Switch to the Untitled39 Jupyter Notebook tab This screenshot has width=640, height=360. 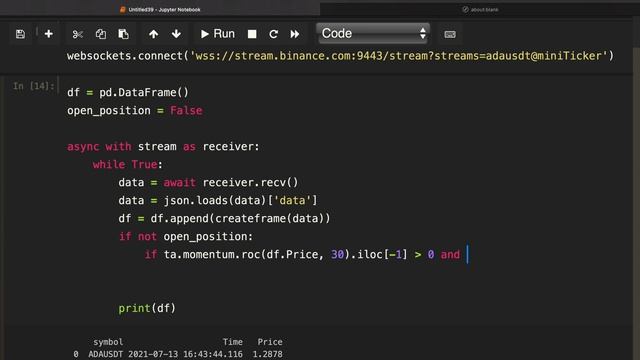(x=160, y=9)
